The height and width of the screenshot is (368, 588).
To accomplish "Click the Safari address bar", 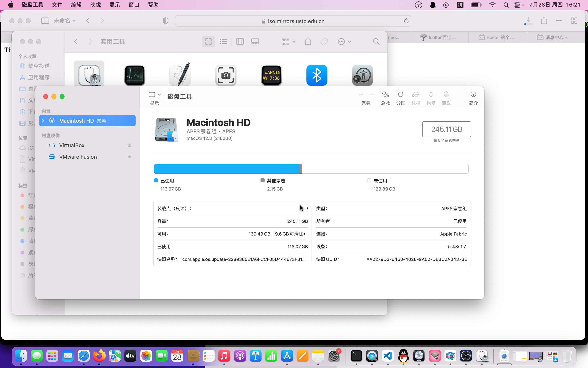I will coord(293,21).
